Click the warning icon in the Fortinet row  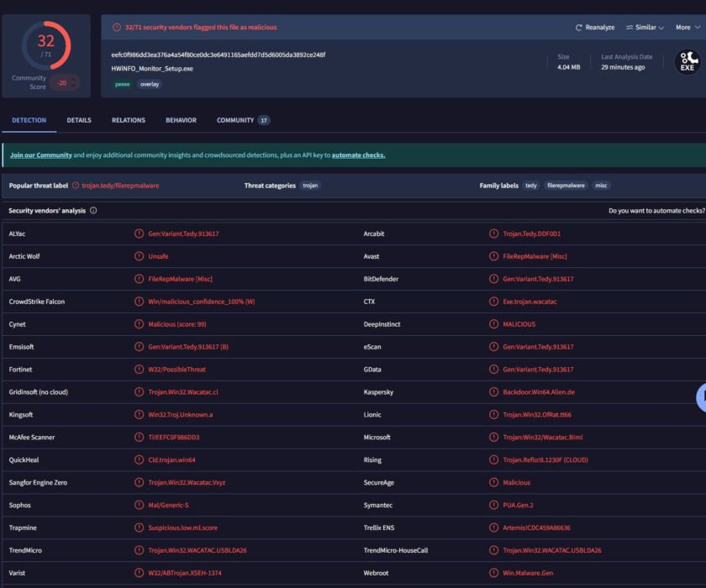coord(140,370)
